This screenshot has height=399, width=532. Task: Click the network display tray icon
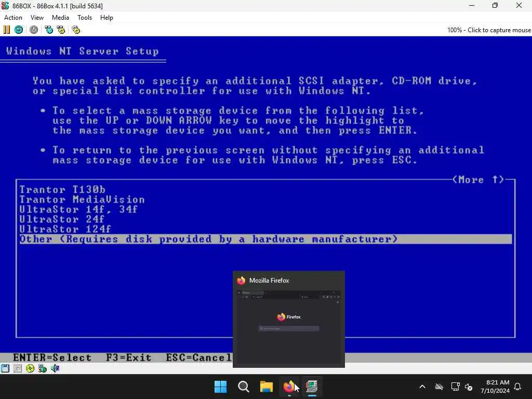click(x=455, y=387)
